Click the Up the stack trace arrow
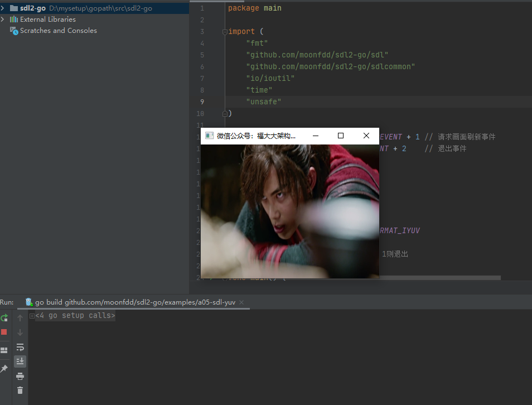The image size is (532, 405). (x=20, y=318)
